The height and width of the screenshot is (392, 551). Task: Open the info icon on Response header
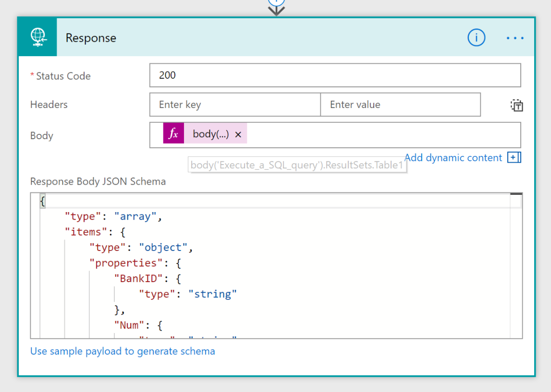pos(476,37)
